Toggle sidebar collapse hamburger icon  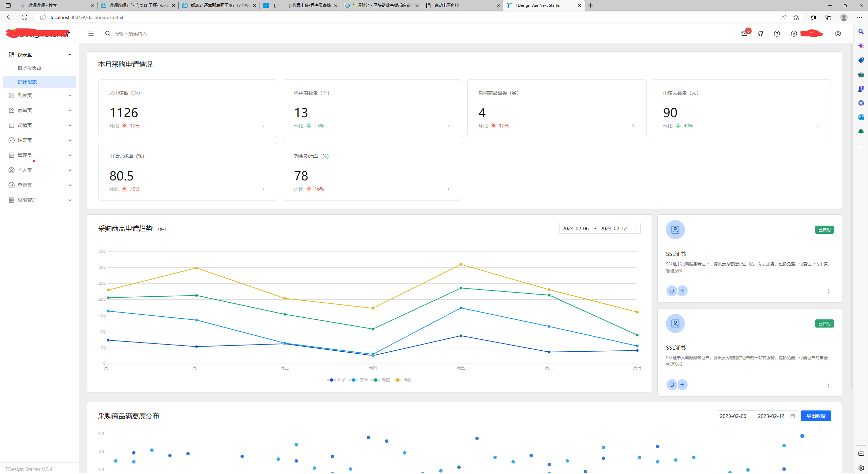point(91,34)
